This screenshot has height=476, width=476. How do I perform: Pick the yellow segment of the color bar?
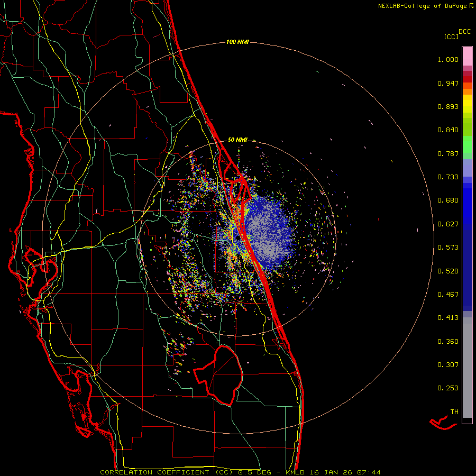467,104
